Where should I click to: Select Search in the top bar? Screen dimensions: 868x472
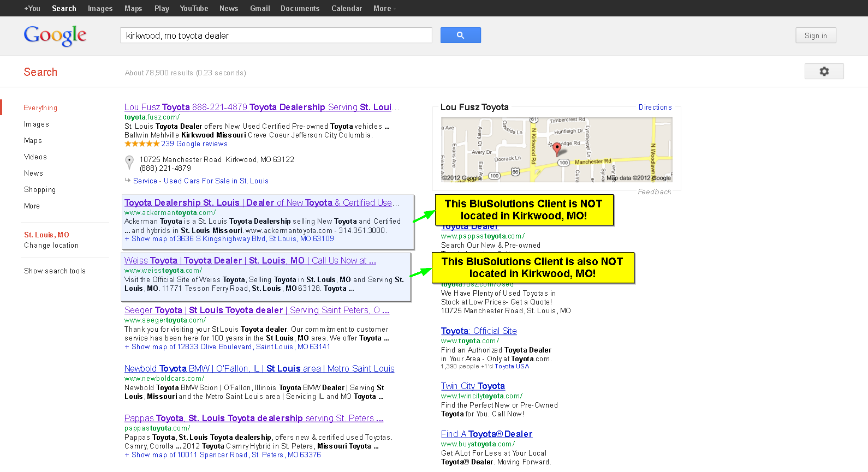tap(64, 8)
